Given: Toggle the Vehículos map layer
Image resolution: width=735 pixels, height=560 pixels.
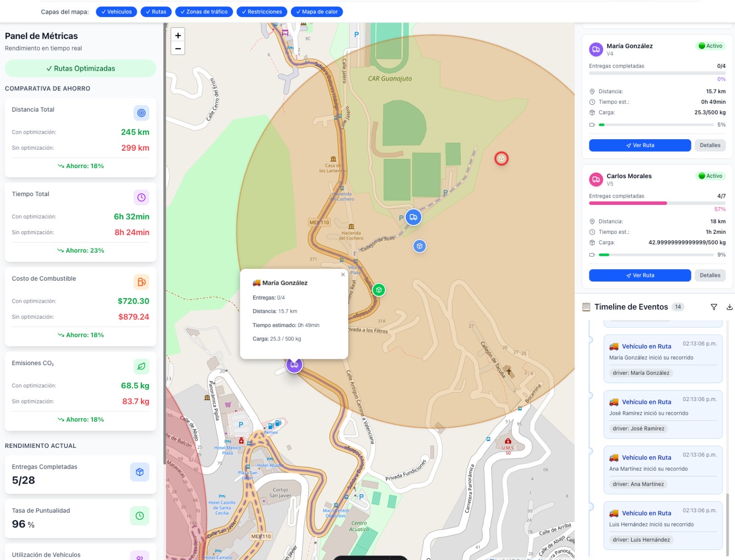Looking at the screenshot, I should tap(116, 12).
